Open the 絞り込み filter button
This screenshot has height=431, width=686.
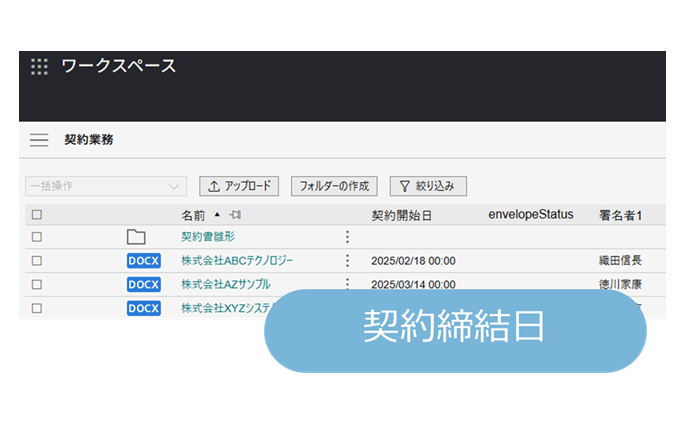click(x=428, y=186)
